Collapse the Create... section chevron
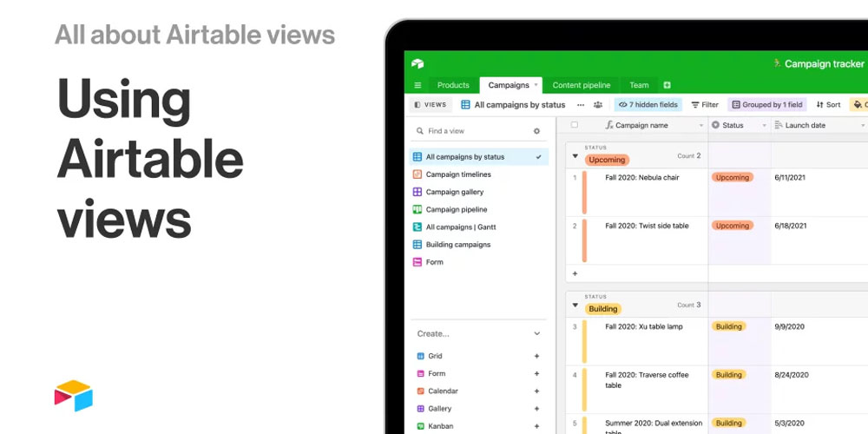Viewport: 868px width, 434px height. point(536,334)
